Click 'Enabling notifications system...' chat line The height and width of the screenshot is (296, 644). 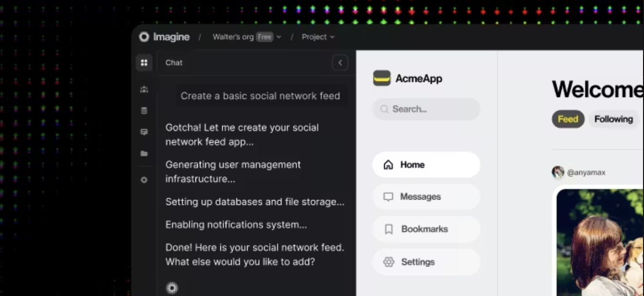[236, 225]
